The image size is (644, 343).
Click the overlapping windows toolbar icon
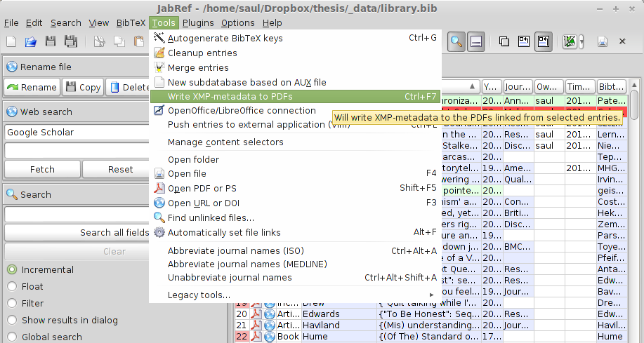[x=504, y=41]
